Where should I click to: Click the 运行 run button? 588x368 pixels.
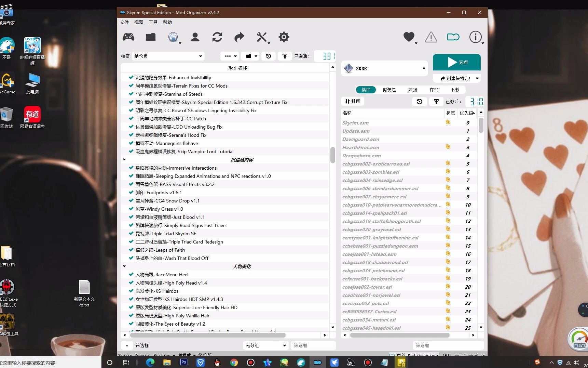457,62
